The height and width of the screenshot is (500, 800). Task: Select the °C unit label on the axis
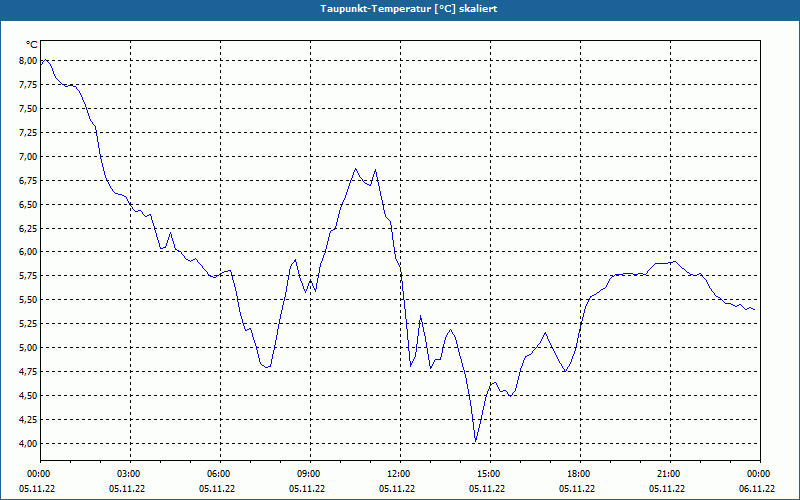[x=32, y=45]
